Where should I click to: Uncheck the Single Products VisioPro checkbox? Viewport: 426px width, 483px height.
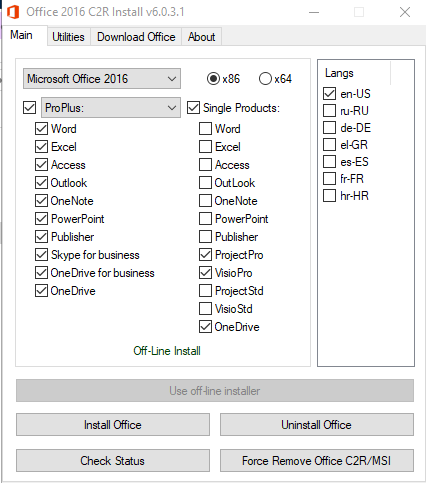coord(205,273)
